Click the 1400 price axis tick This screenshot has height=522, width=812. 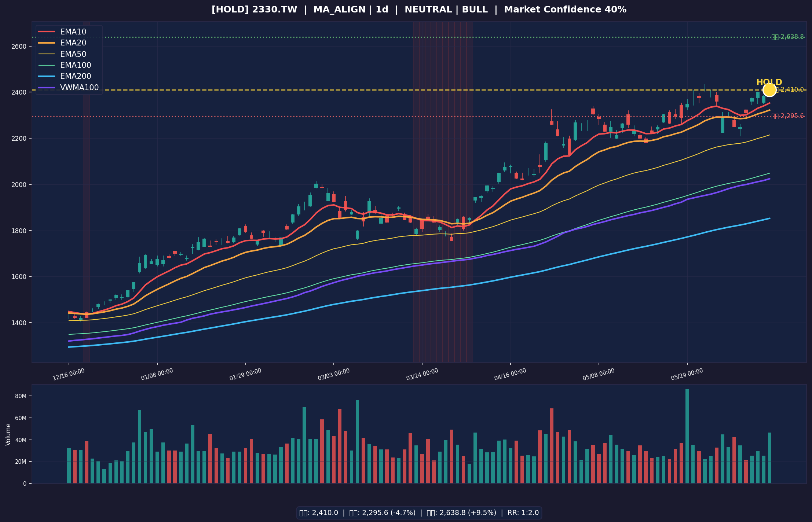point(19,323)
